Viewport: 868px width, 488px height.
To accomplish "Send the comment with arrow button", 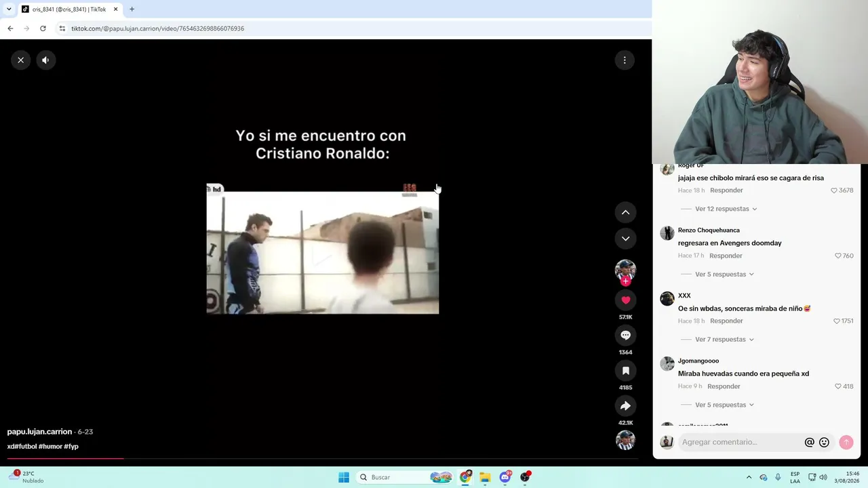I will pos(846,443).
